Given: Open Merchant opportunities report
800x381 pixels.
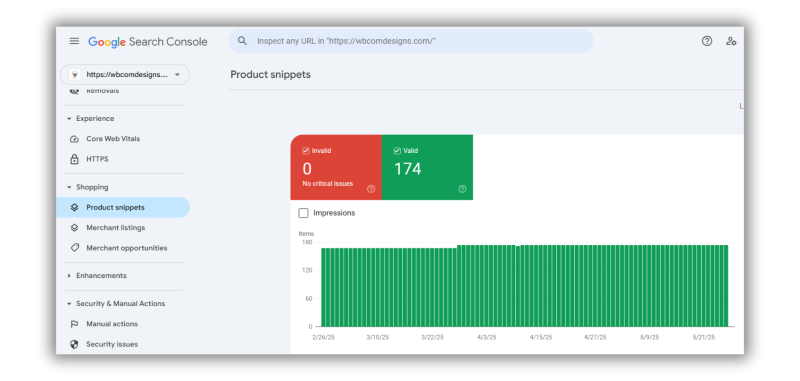Looking at the screenshot, I should coord(127,248).
